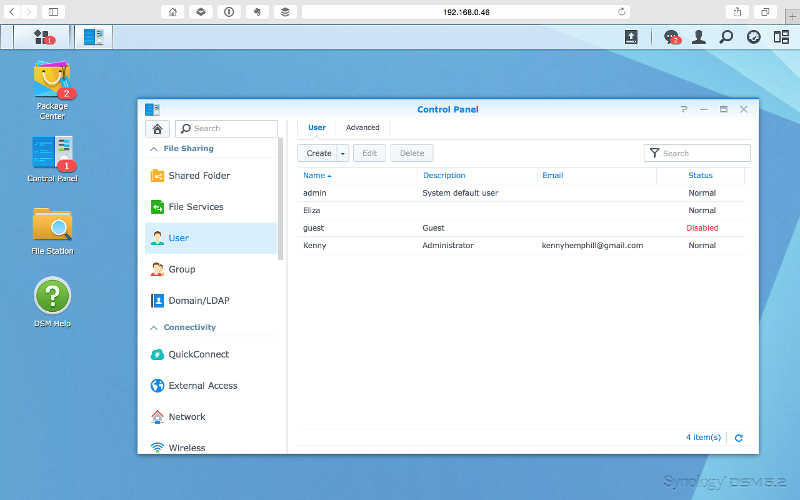Refresh the user list
800x500 pixels.
pos(738,438)
